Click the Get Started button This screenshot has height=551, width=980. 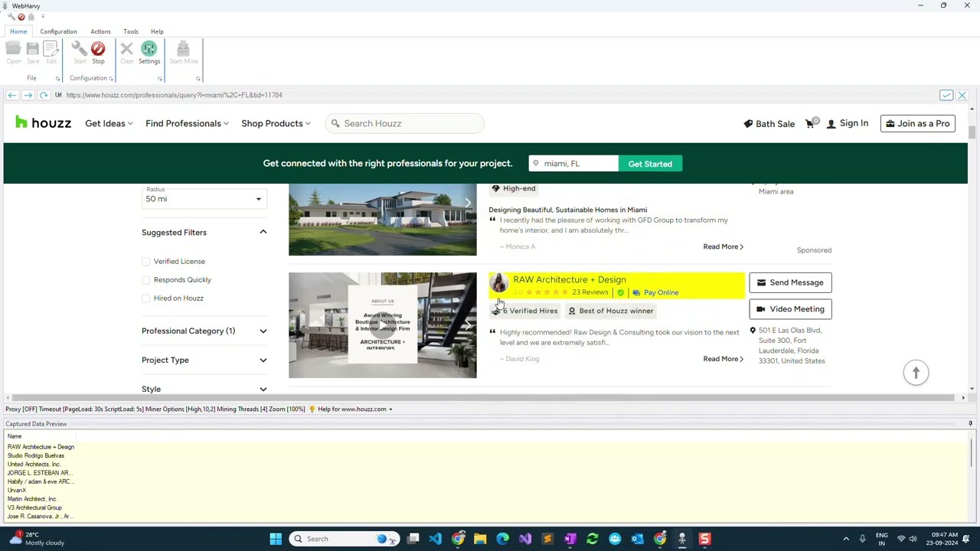(650, 164)
